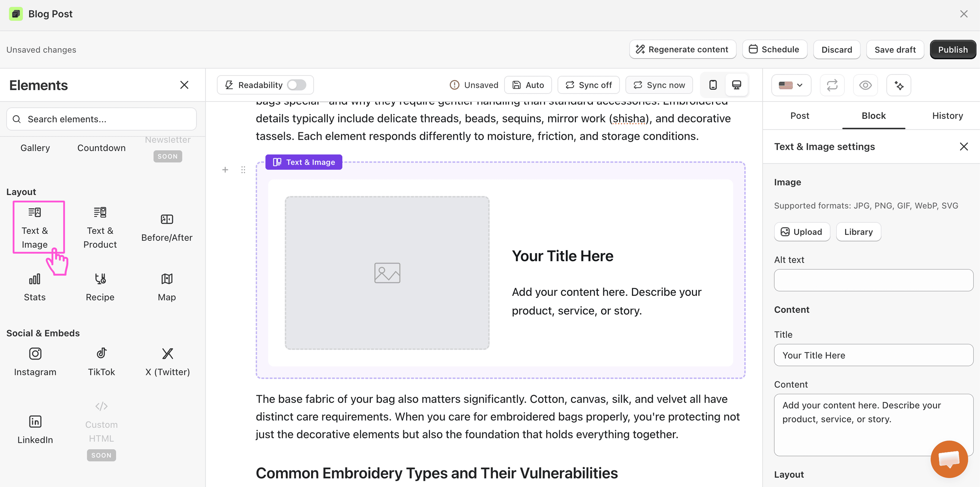
Task: Click the 'Your Title Here' heading in block
Action: point(562,256)
